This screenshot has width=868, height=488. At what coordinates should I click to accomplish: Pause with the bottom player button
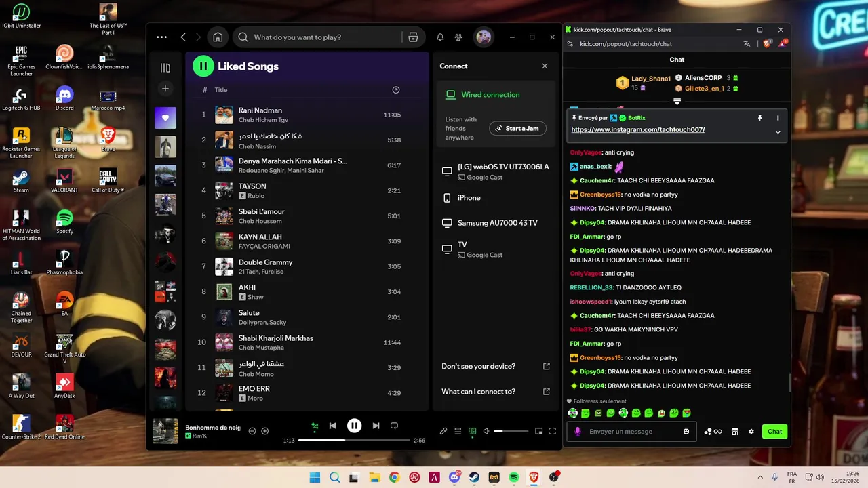click(x=354, y=426)
